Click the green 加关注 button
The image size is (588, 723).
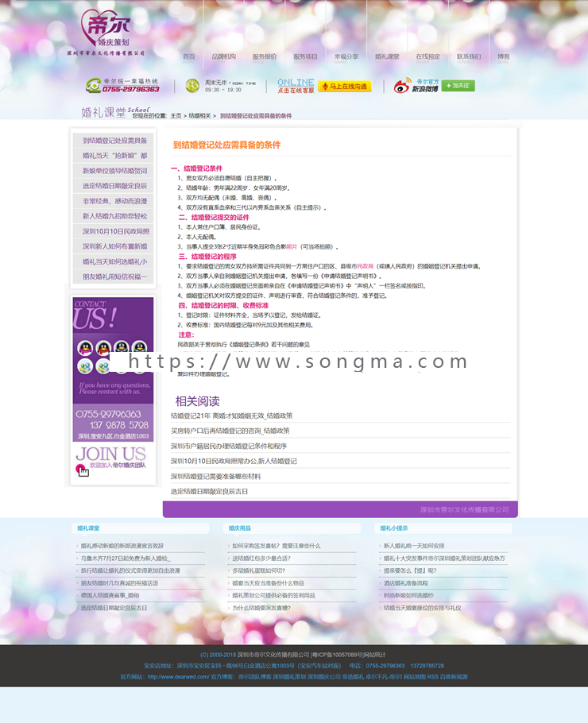(458, 86)
